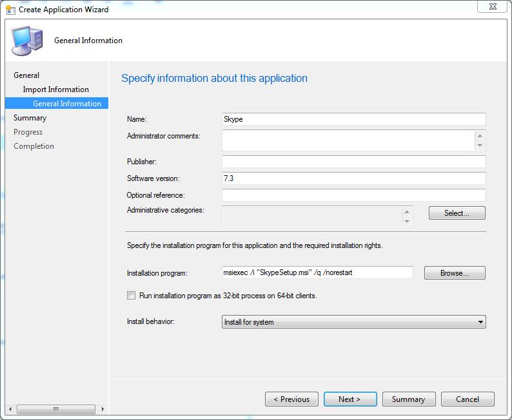Click the 'Administrative categories:' label
The image size is (512, 420).
tap(166, 210)
